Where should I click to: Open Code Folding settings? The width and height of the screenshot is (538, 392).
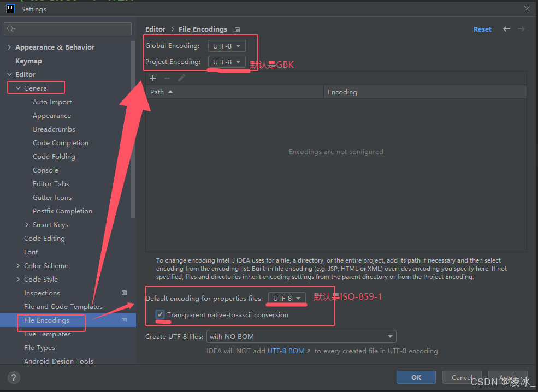pos(54,156)
